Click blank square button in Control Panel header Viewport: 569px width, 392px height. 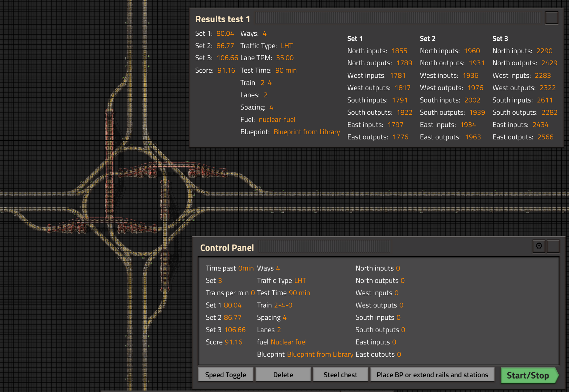coord(553,246)
